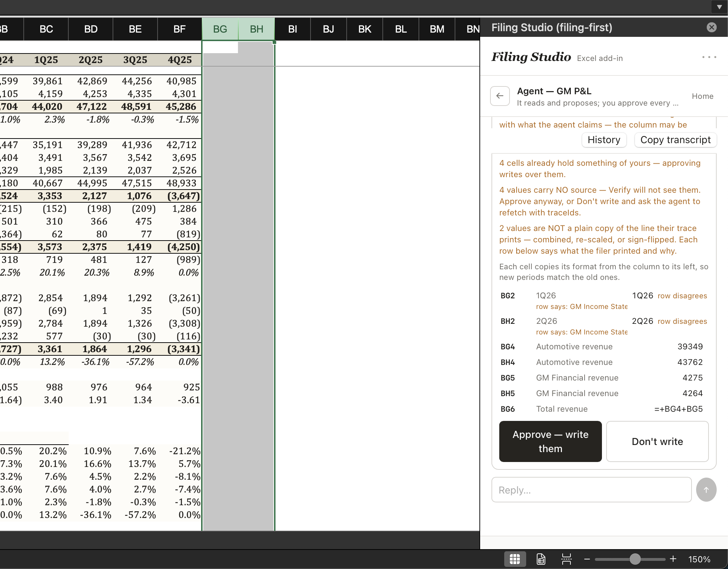Switch to Page Layout view
The image size is (728, 569).
tap(541, 559)
